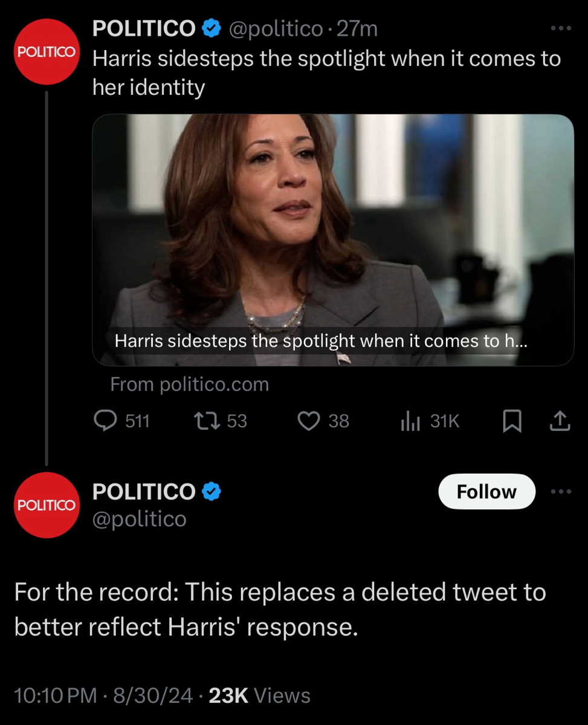Click the 10:10 PM · 8/30/24 timestamp
The width and height of the screenshot is (588, 725).
[103, 695]
